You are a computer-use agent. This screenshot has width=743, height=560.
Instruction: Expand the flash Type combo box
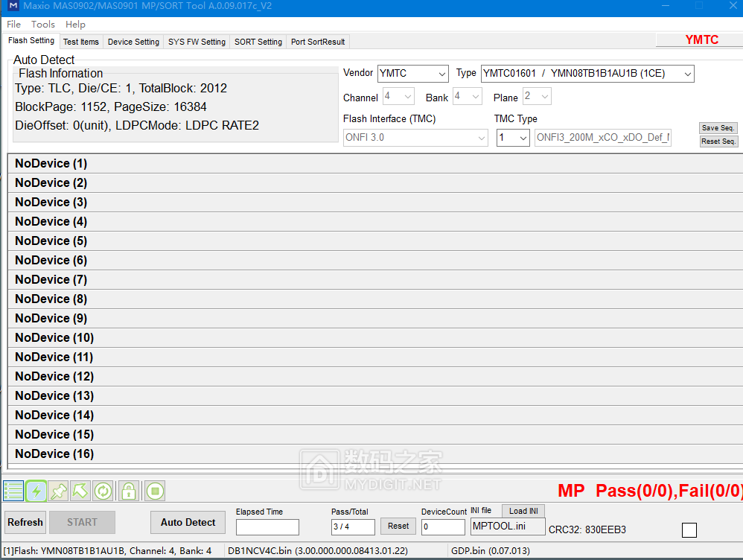587,74
